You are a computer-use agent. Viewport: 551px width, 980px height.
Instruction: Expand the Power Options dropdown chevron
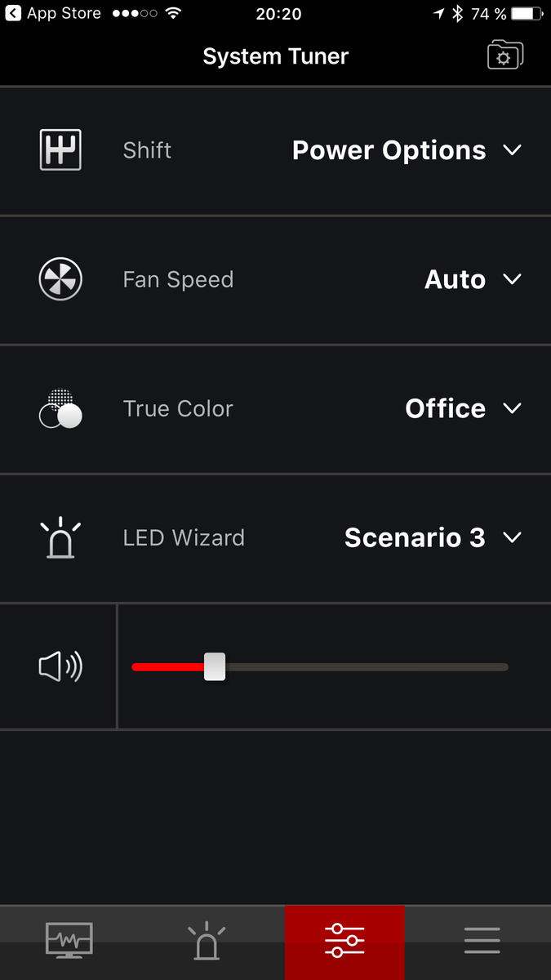[512, 150]
